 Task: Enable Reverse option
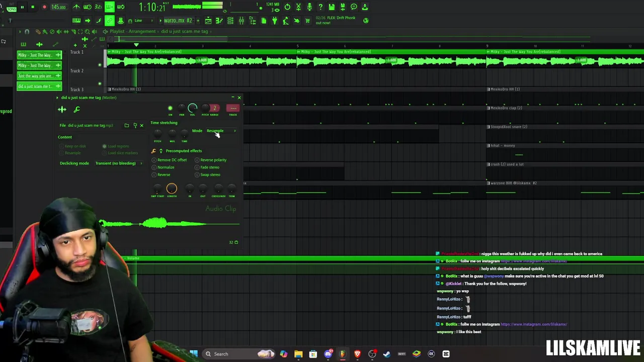click(161, 175)
